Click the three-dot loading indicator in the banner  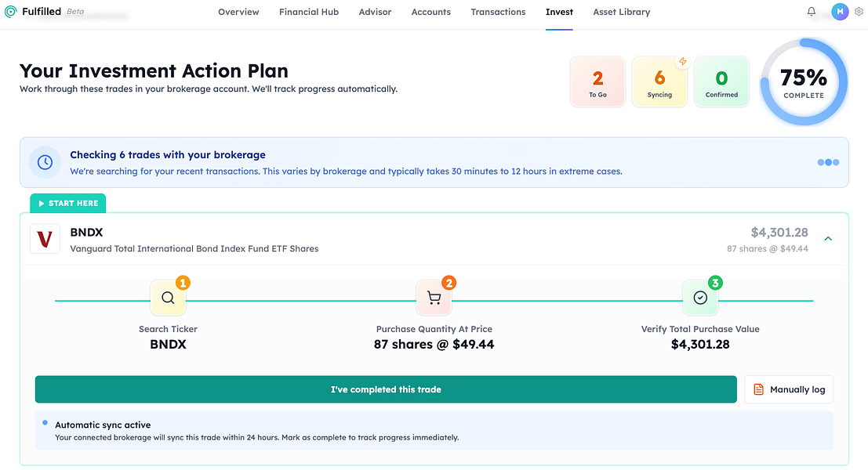point(828,163)
